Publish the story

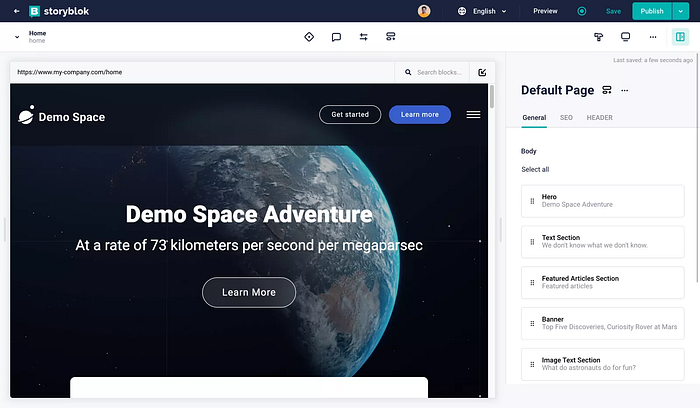652,11
